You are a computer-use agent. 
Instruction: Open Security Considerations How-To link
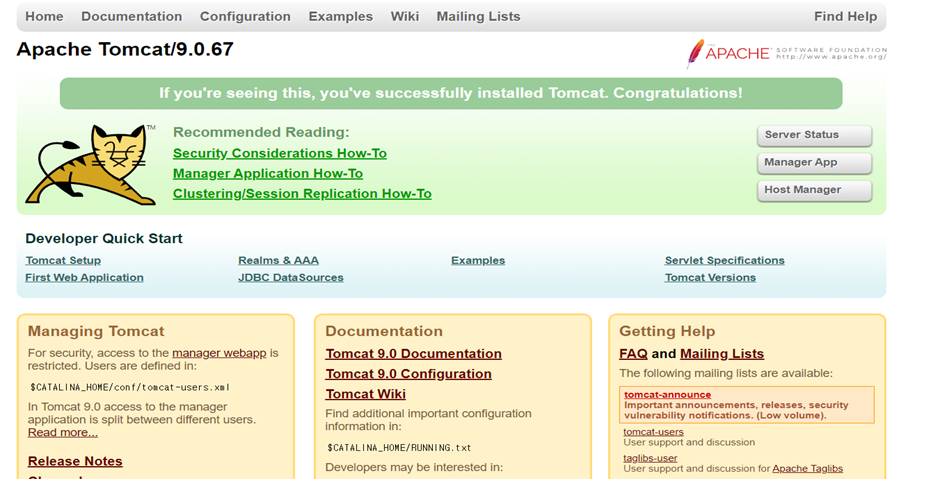(280, 153)
